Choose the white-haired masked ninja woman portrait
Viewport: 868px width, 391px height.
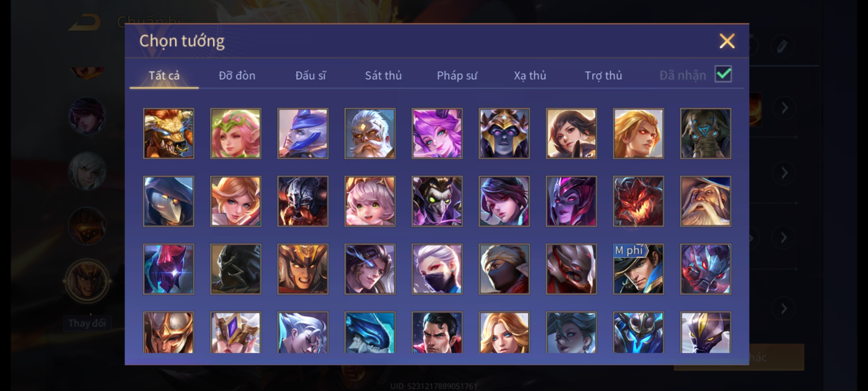coord(437,269)
